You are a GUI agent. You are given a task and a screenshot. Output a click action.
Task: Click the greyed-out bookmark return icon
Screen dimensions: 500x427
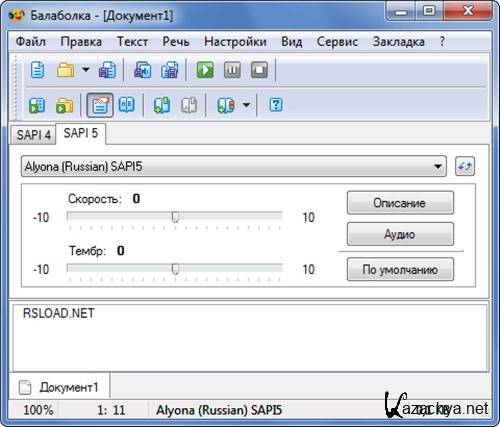click(x=189, y=105)
